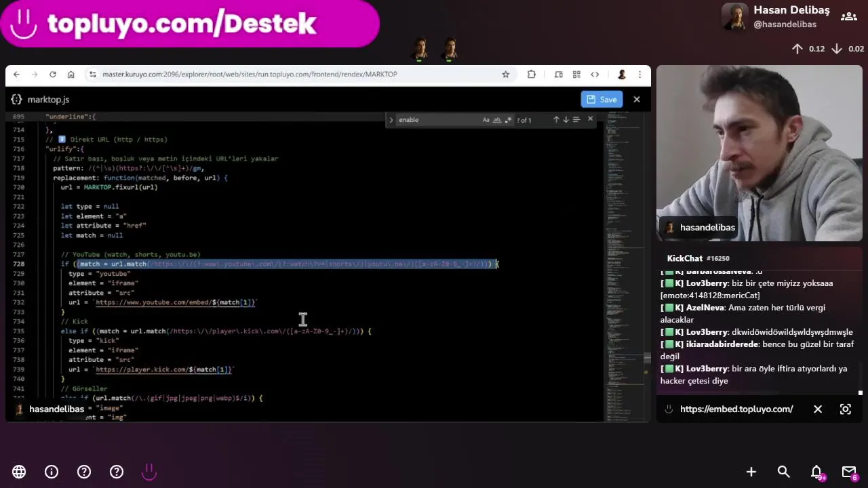Open topluyo.com/Destek banner
This screenshot has width=868, height=488.
tap(190, 24)
